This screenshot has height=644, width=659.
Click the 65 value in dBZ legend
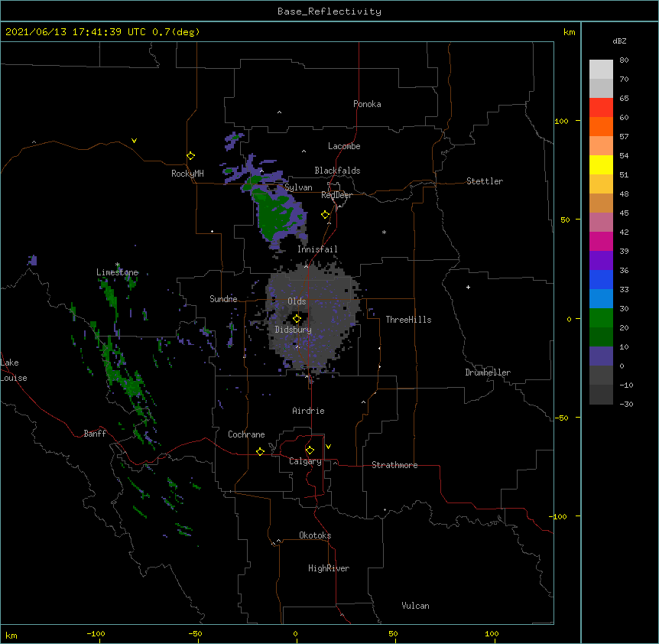(x=624, y=98)
